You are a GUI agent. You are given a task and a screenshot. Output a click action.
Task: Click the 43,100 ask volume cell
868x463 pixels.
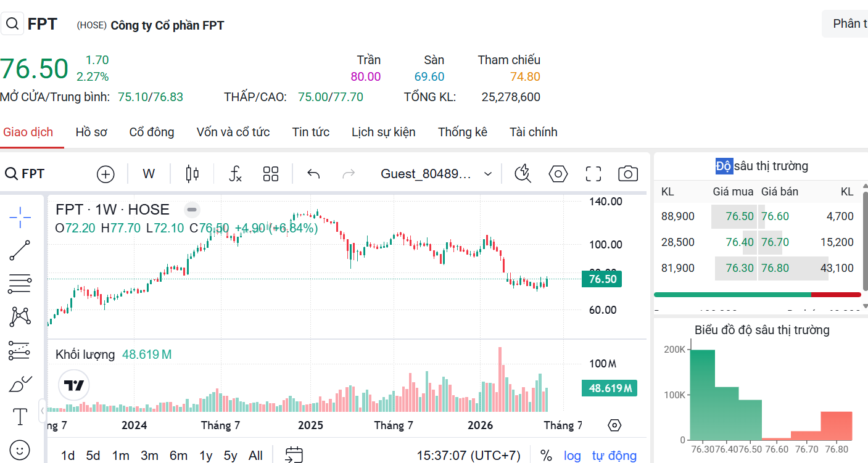tap(837, 268)
